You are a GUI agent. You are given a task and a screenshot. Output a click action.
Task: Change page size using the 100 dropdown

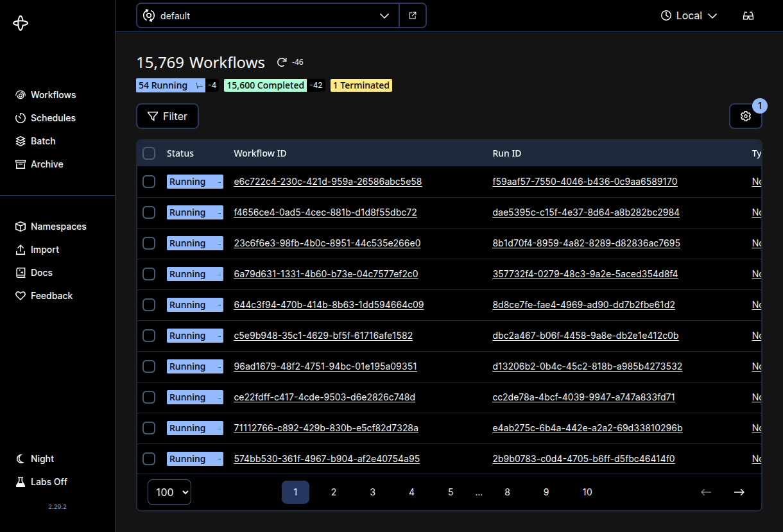point(169,492)
